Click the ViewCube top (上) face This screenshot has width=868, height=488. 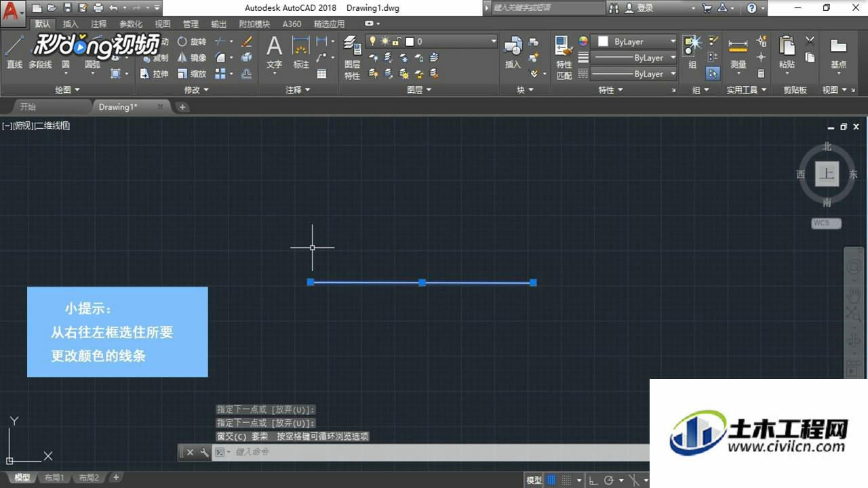pos(827,174)
